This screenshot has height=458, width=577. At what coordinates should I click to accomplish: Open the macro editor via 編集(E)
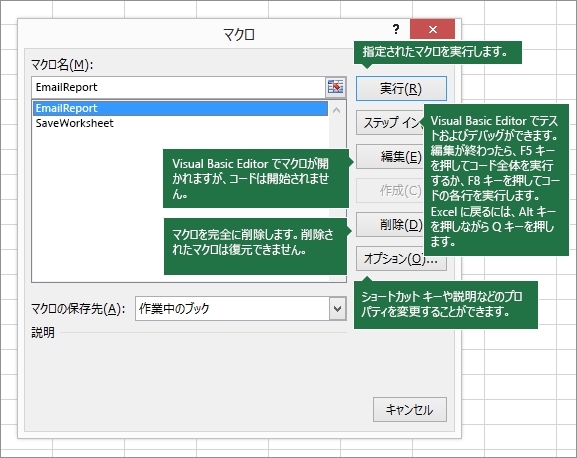coord(390,157)
